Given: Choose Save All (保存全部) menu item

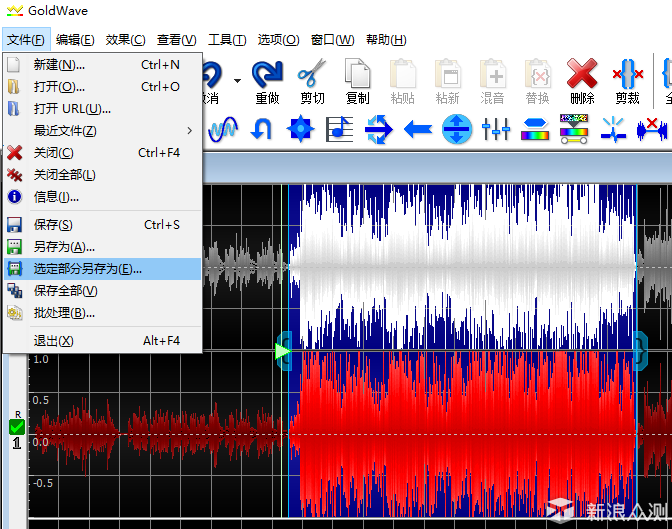Looking at the screenshot, I should [102, 291].
